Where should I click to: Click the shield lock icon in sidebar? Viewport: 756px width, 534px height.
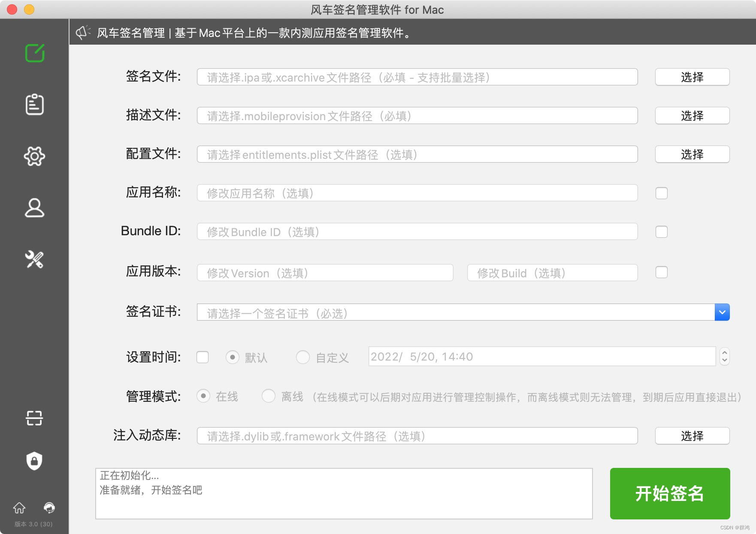(x=34, y=461)
